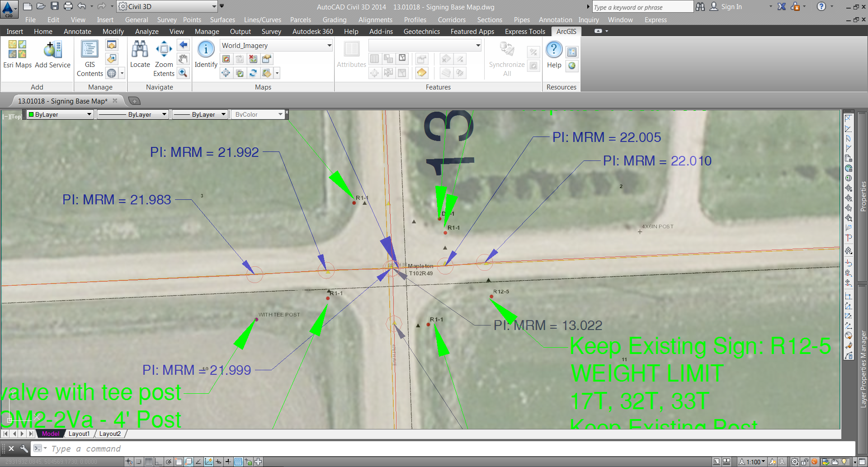This screenshot has height=467, width=868.
Task: Expand the empty Features panel dropdown
Action: tap(425, 45)
